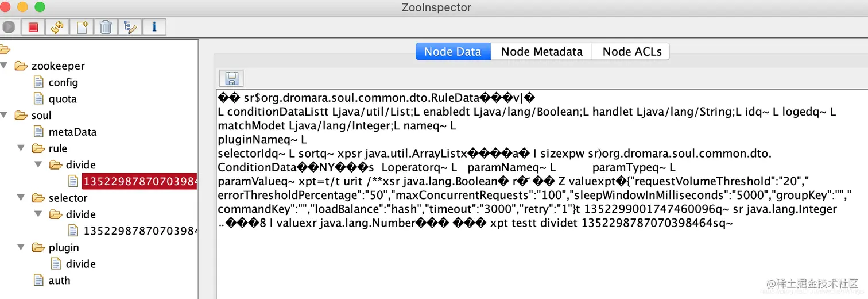Collapse the plugin node
The image size is (868, 299).
pos(21,248)
